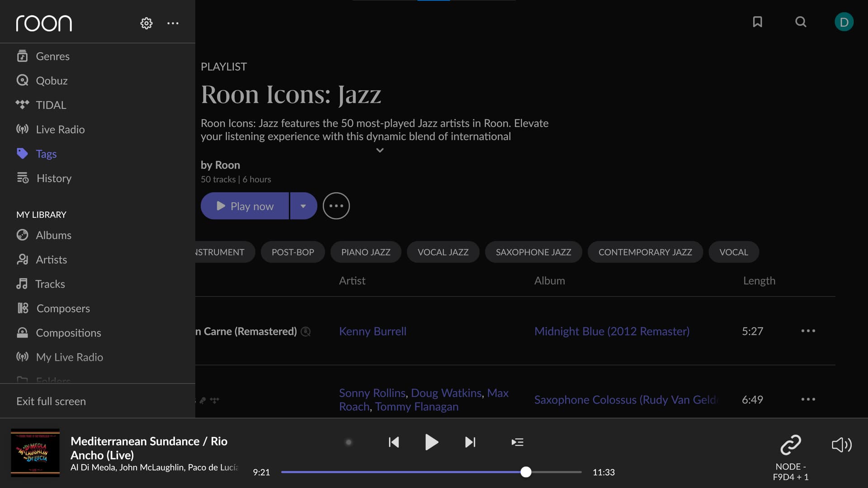Open Midnight Blue (2012 Remaster) album

pyautogui.click(x=612, y=331)
